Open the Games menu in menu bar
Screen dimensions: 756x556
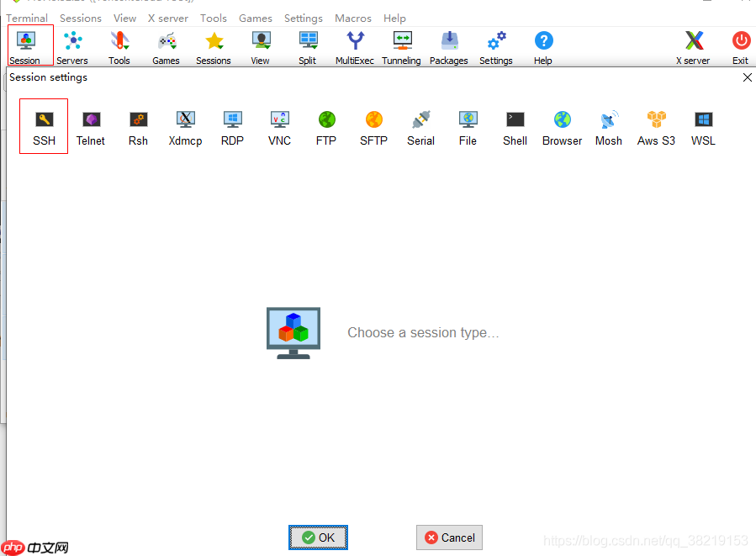[x=256, y=19]
